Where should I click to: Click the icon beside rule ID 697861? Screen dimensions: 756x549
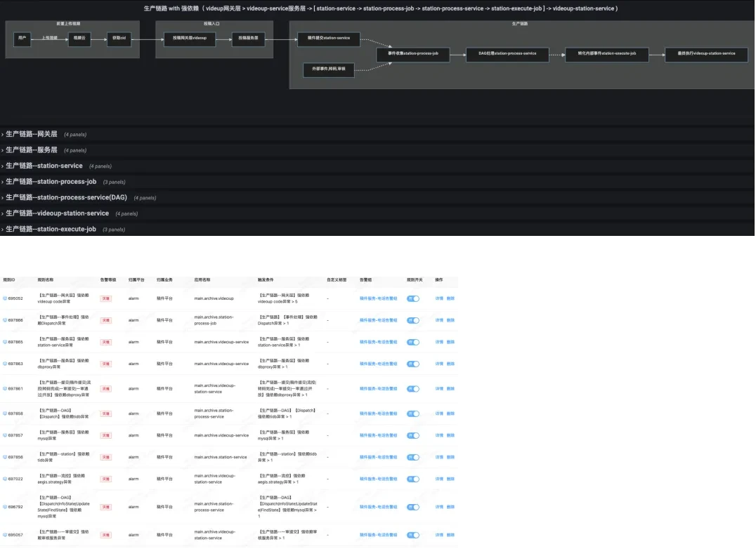point(5,388)
